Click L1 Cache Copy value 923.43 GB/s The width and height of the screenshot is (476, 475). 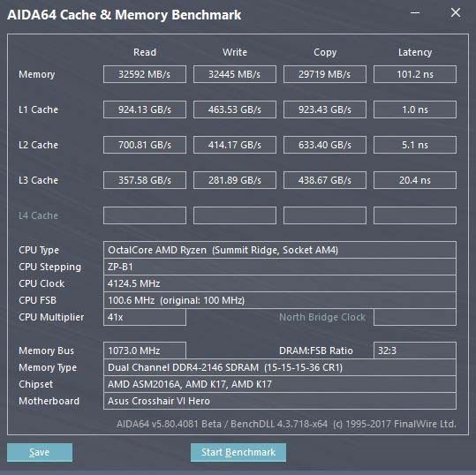[325, 109]
